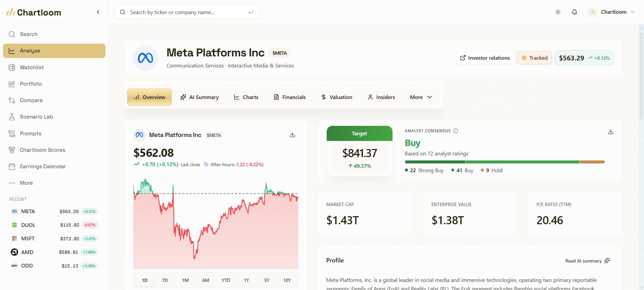Switch to the Charts tab
The image size is (644, 290).
click(x=246, y=97)
